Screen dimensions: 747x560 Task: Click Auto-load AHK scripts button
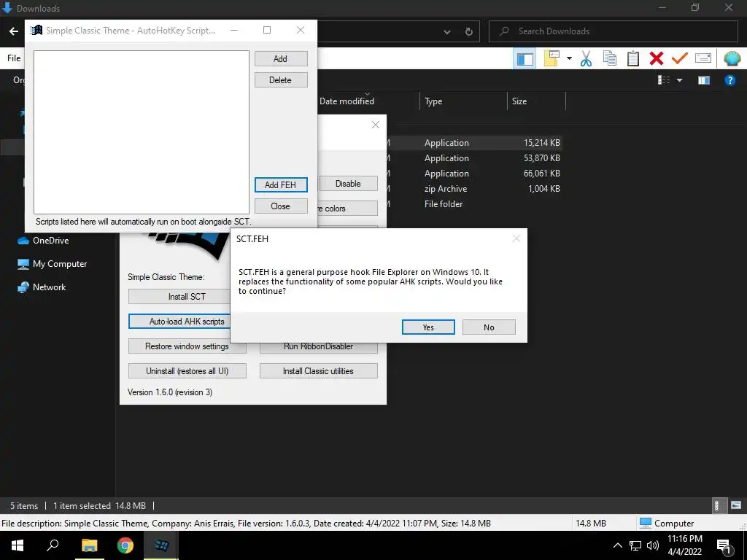(179, 322)
